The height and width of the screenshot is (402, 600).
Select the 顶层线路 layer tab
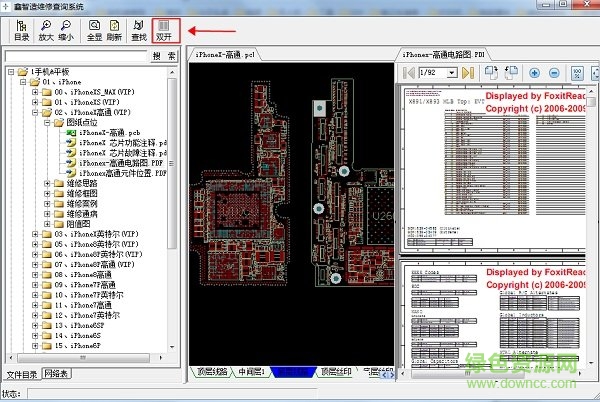(212, 373)
